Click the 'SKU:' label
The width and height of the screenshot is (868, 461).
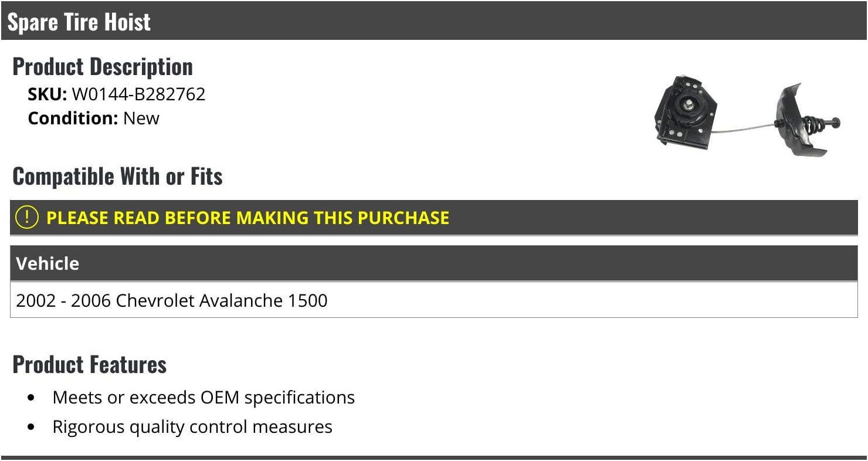48,94
